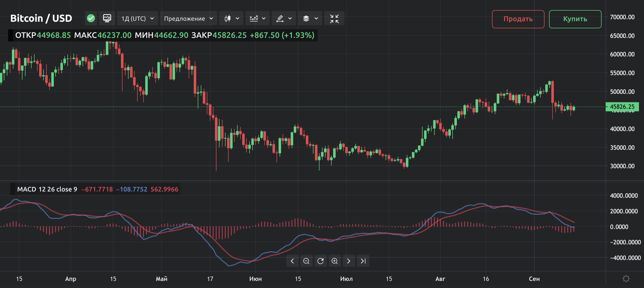Click the chart settings gear icon
Image resolution: width=644 pixels, height=288 pixels.
tap(626, 279)
